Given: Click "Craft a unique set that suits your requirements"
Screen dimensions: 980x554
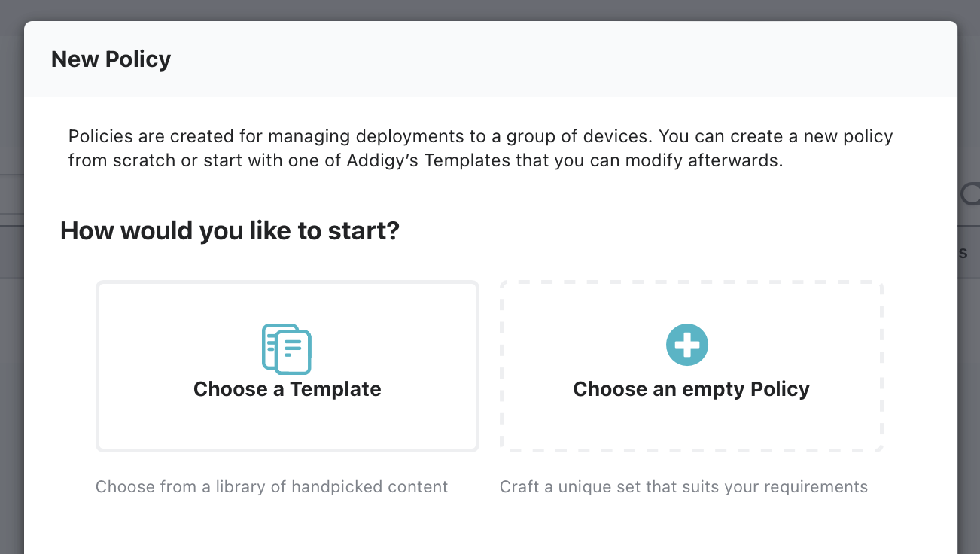Looking at the screenshot, I should pyautogui.click(x=684, y=486).
